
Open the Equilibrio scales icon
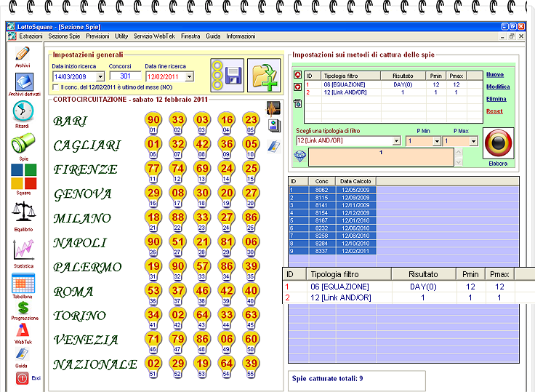click(23, 212)
